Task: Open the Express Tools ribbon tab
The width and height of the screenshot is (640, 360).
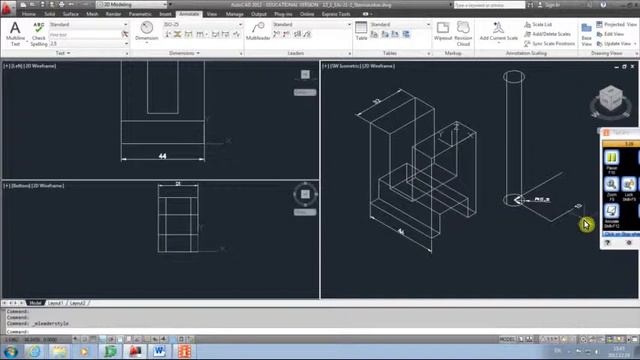Action: click(336, 14)
